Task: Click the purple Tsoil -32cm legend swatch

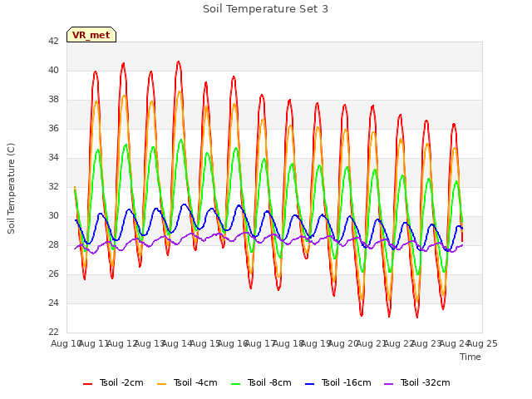Action: [388, 383]
